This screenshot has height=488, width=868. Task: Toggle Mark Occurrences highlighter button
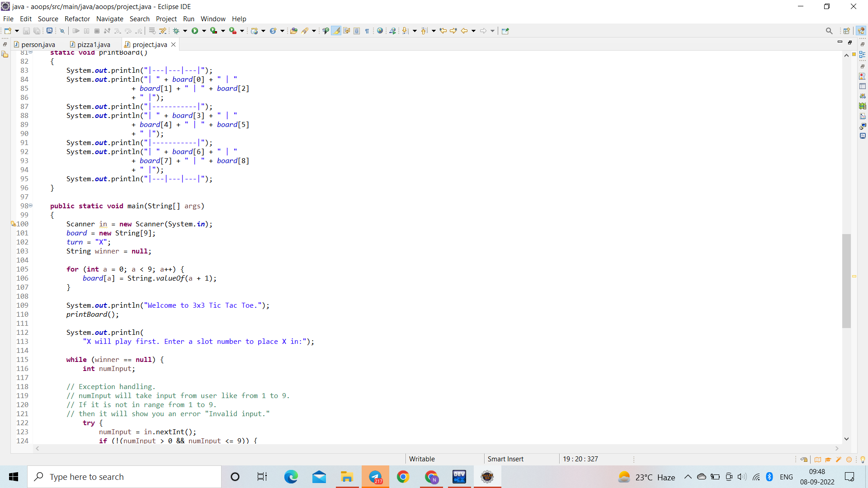(336, 31)
